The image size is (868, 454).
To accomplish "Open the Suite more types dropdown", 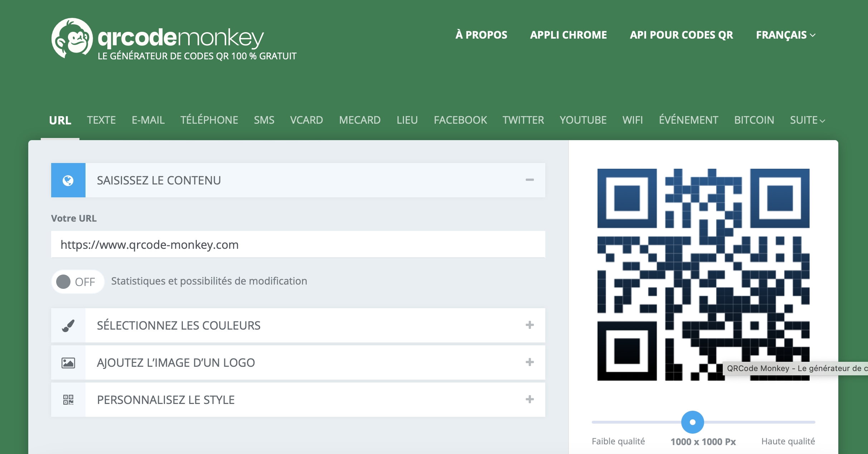I will tap(808, 120).
